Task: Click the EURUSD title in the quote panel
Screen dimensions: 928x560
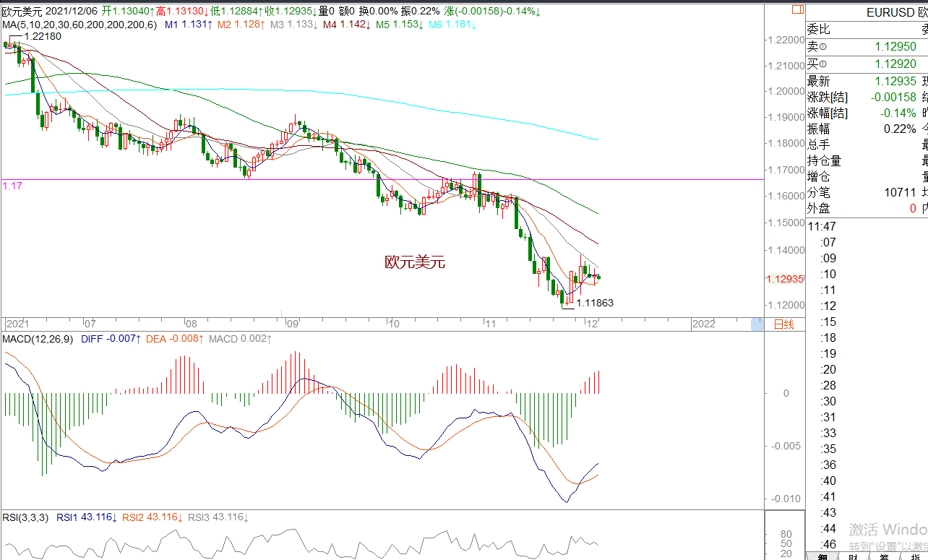Action: coord(891,12)
